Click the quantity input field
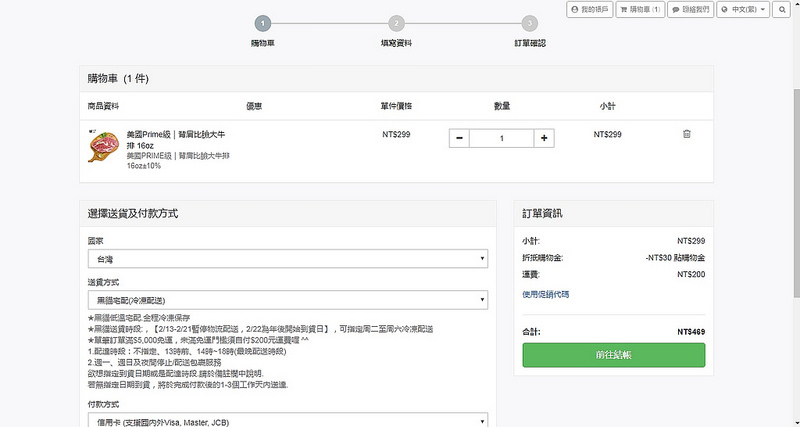Image resolution: width=800 pixels, height=427 pixels. [501, 138]
